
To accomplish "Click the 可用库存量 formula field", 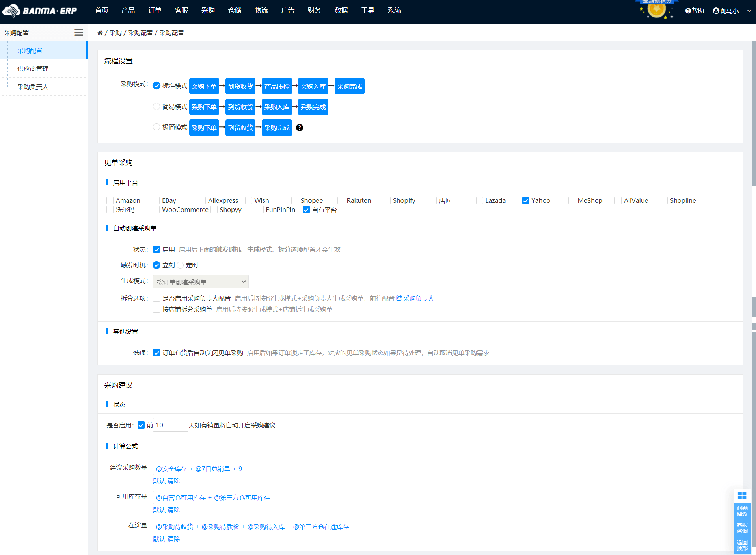I will click(421, 497).
